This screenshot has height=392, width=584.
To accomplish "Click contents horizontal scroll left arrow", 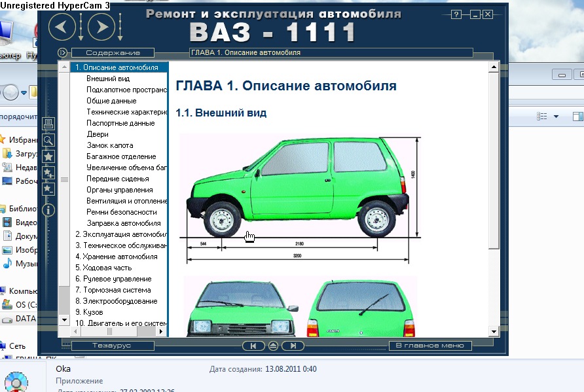I will pyautogui.click(x=75, y=331).
